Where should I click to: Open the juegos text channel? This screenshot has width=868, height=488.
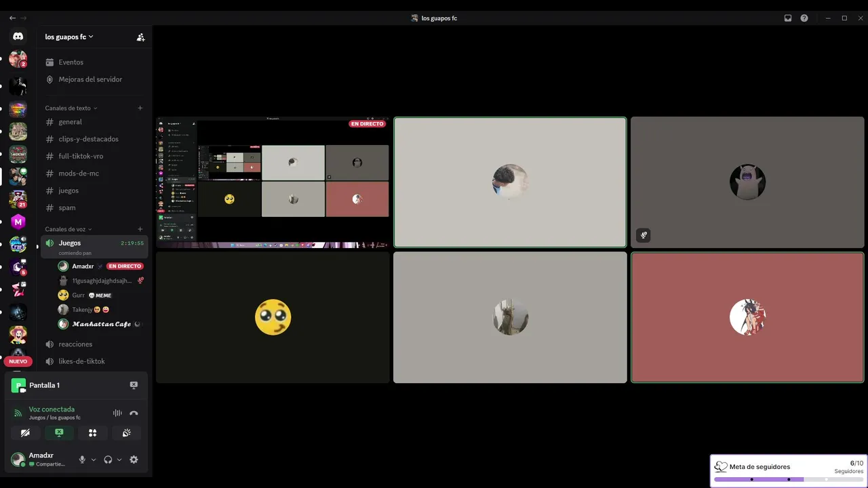tap(94, 190)
